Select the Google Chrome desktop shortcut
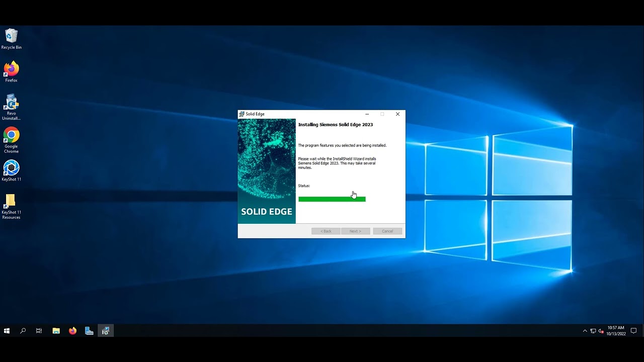The width and height of the screenshot is (644, 362). pyautogui.click(x=11, y=140)
